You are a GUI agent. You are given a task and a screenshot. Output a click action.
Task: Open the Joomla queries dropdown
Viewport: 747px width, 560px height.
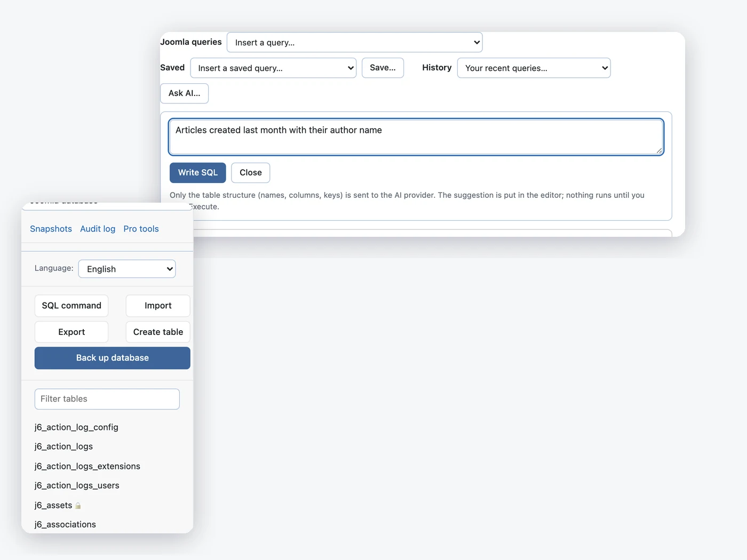(354, 43)
